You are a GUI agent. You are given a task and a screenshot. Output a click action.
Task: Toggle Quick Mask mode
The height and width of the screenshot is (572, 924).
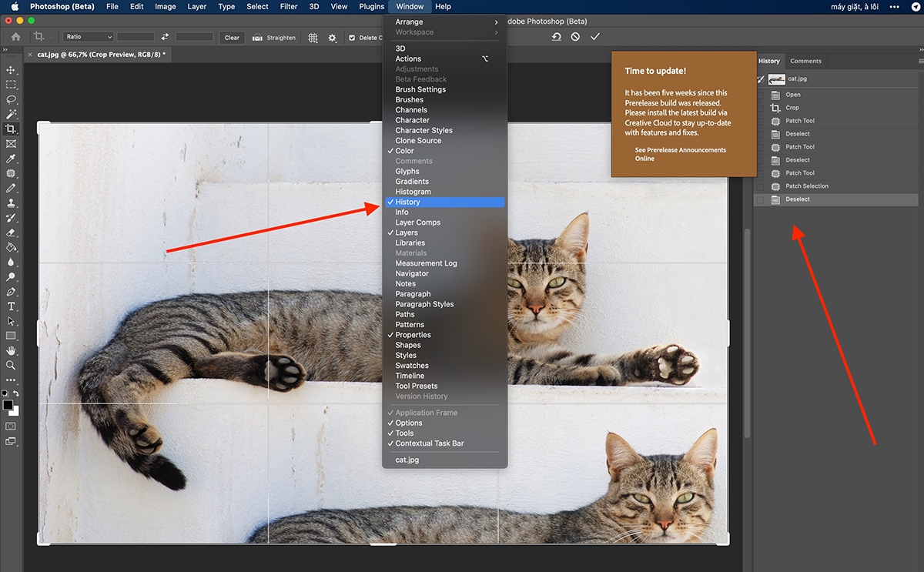(11, 426)
